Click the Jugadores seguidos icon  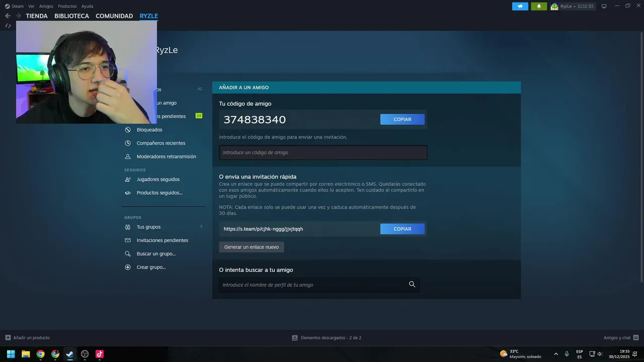(128, 179)
